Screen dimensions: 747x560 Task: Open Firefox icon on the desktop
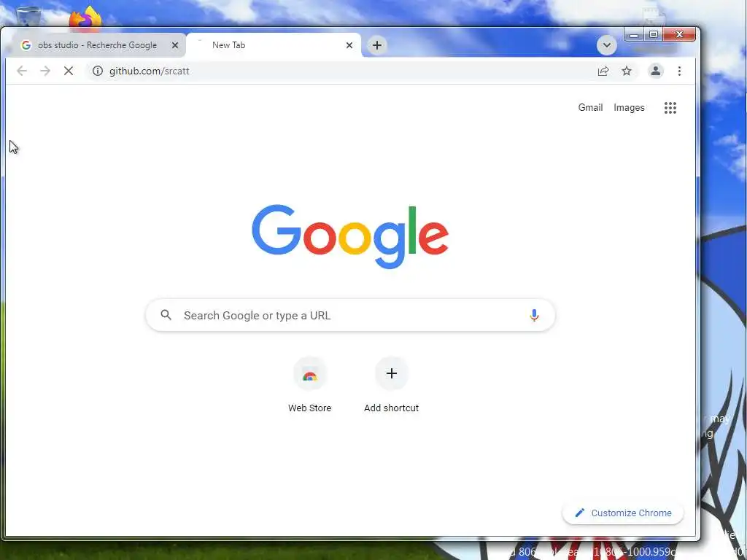tap(85, 18)
